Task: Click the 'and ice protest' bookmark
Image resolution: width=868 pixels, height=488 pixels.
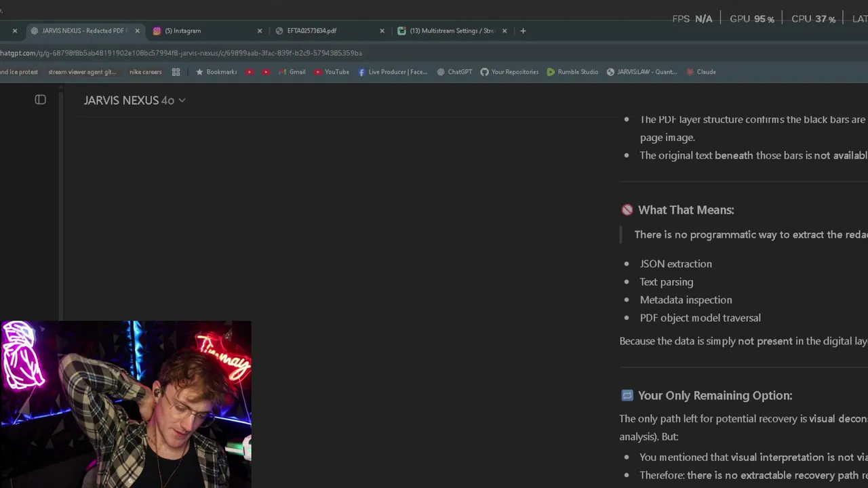Action: [19, 72]
